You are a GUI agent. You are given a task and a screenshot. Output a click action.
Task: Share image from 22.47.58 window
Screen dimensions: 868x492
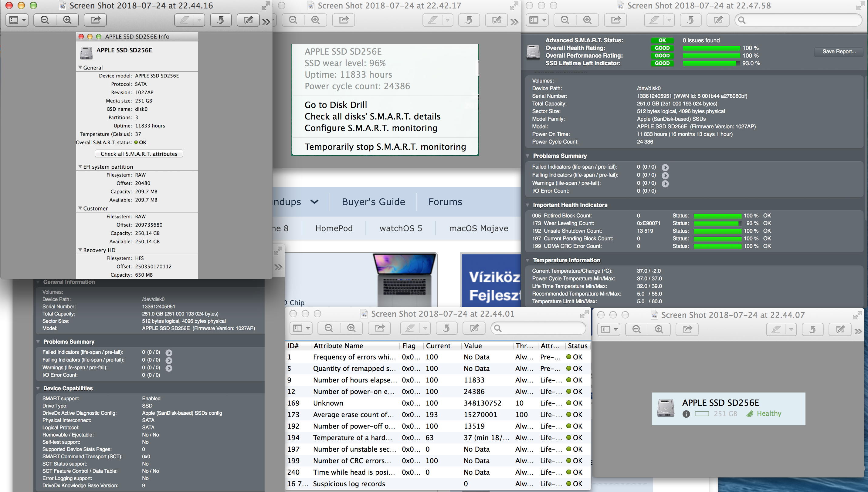click(615, 20)
